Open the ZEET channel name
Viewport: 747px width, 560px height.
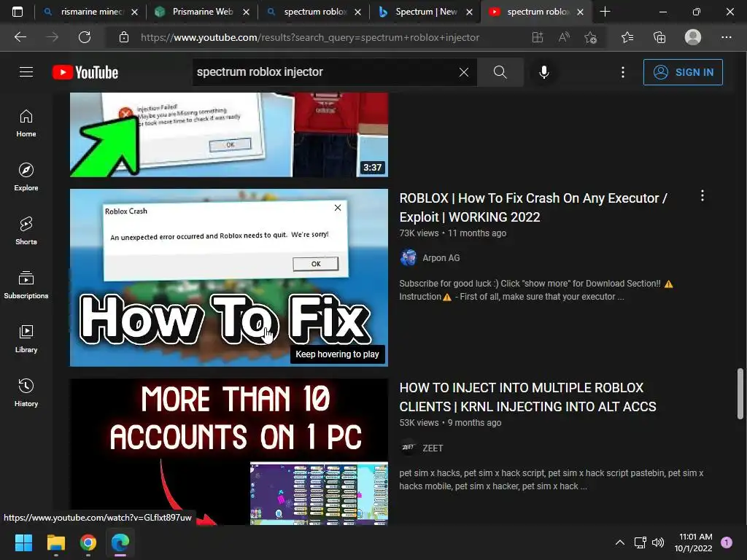click(433, 448)
